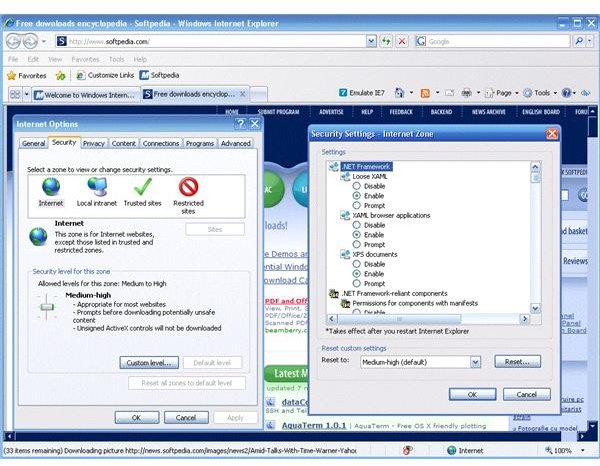Select Disable under XAML browser applications
Image resolution: width=600 pixels, height=466 pixels.
point(357,225)
